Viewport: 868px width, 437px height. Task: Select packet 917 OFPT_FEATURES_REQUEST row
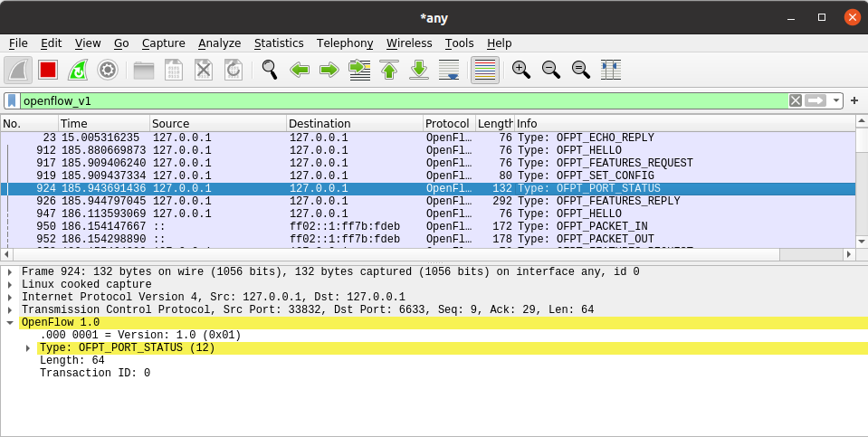tap(428, 163)
